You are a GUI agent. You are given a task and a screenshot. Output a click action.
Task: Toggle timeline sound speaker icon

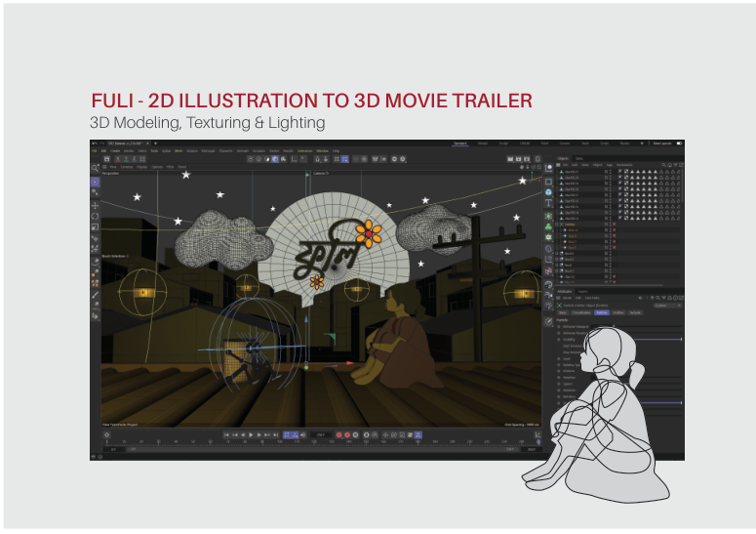[x=302, y=435]
